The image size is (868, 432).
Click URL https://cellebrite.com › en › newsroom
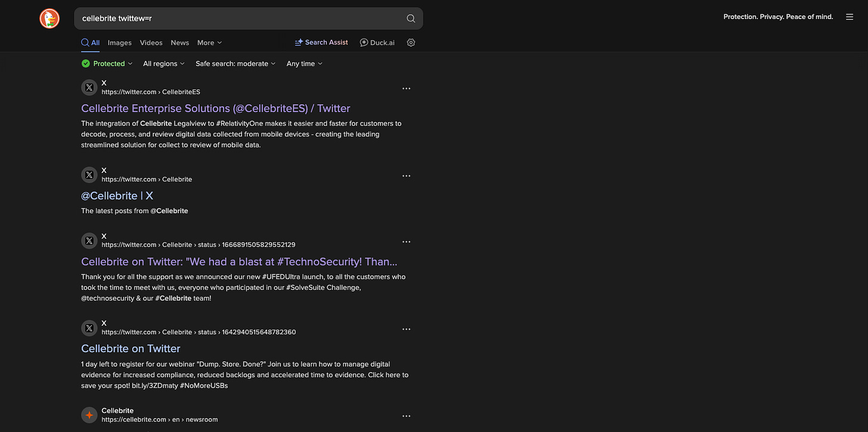click(160, 419)
